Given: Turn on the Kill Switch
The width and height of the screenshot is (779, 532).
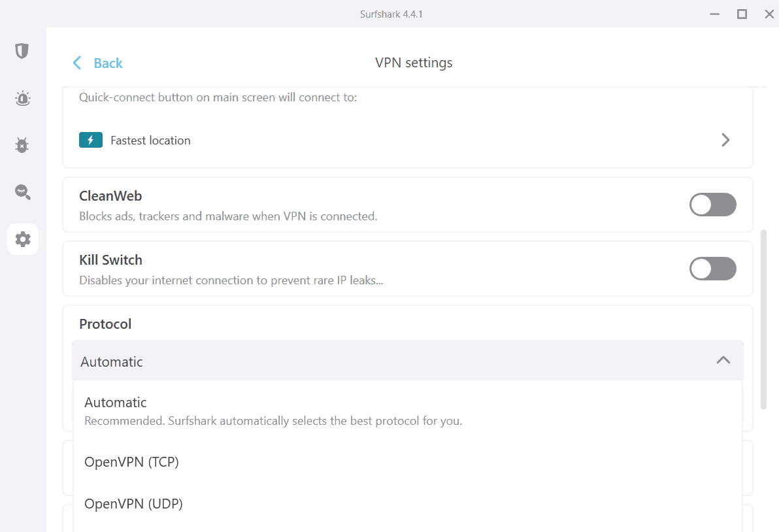Looking at the screenshot, I should pos(712,269).
